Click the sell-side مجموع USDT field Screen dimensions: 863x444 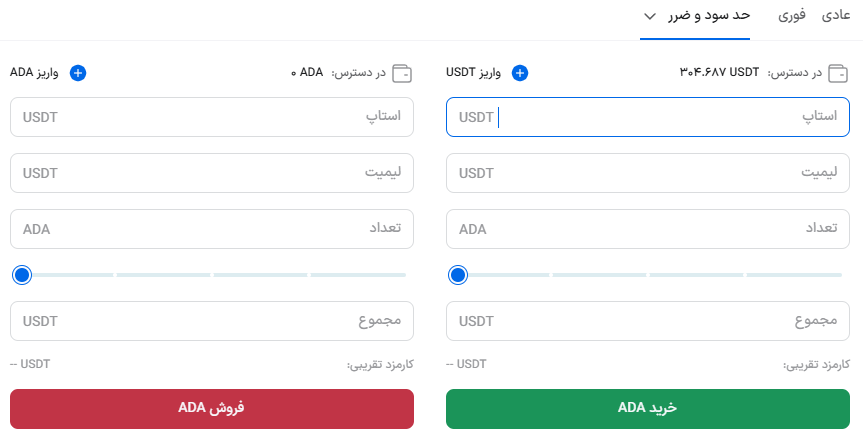212,321
